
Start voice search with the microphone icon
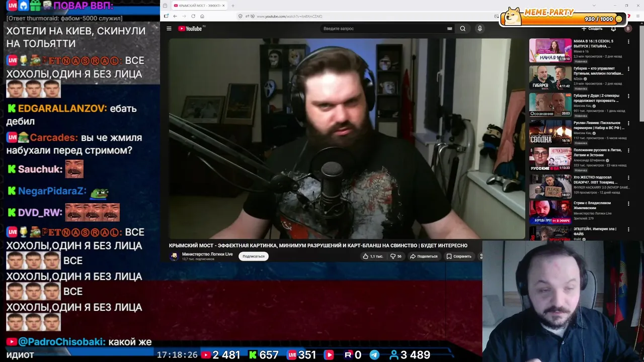pos(479,29)
